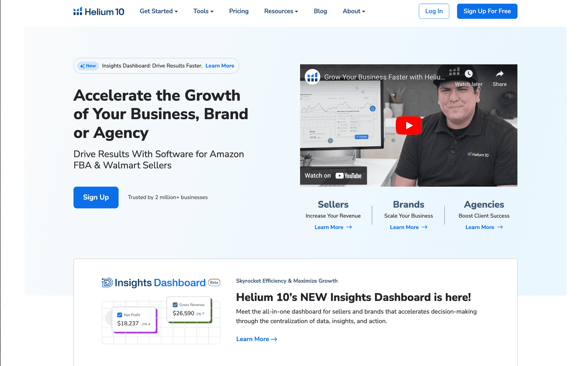Click Learn More in the announcement banner
The height and width of the screenshot is (366, 588).
pos(220,66)
